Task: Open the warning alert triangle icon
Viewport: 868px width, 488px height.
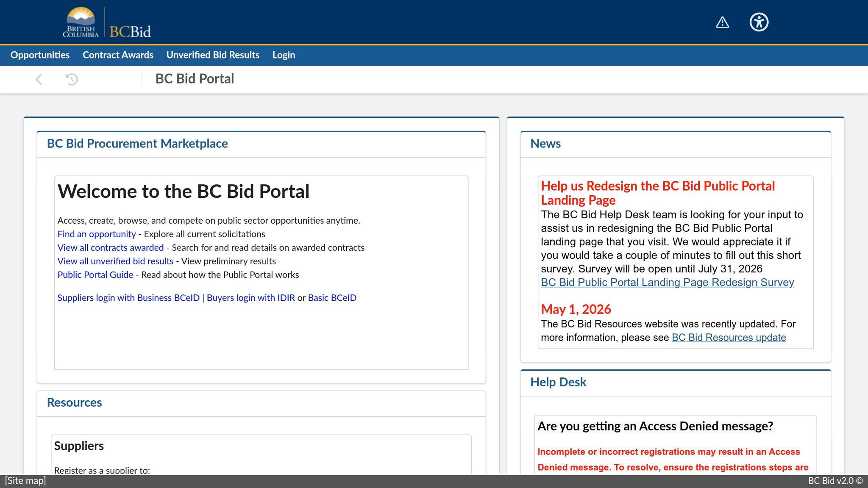Action: 722,22
